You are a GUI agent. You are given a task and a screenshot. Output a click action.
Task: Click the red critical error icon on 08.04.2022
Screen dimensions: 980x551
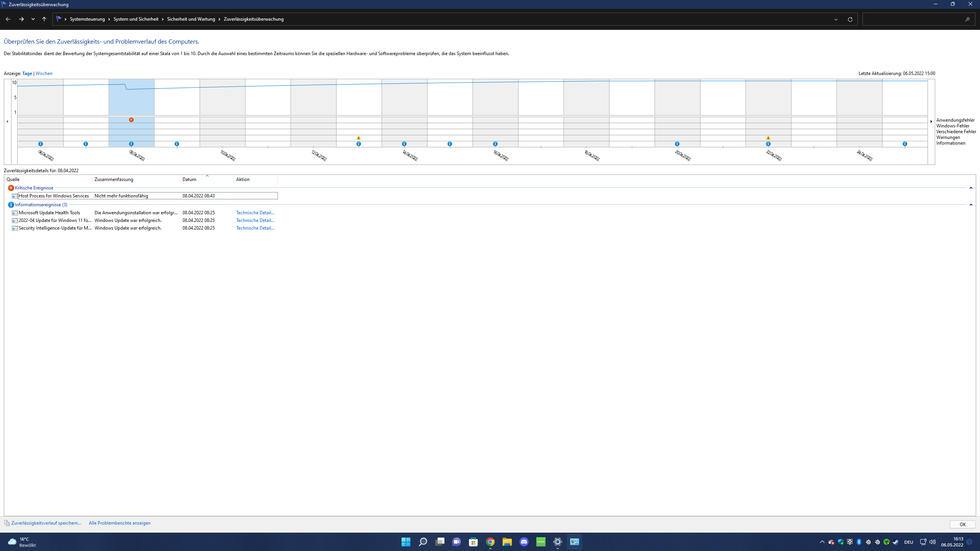(131, 120)
